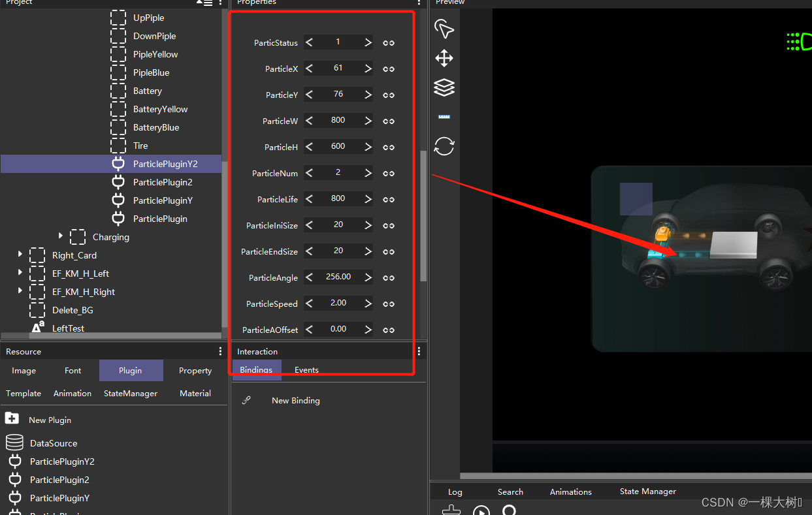The width and height of the screenshot is (812, 515).
Task: Toggle the binding link beside ParticStatus
Action: point(388,42)
